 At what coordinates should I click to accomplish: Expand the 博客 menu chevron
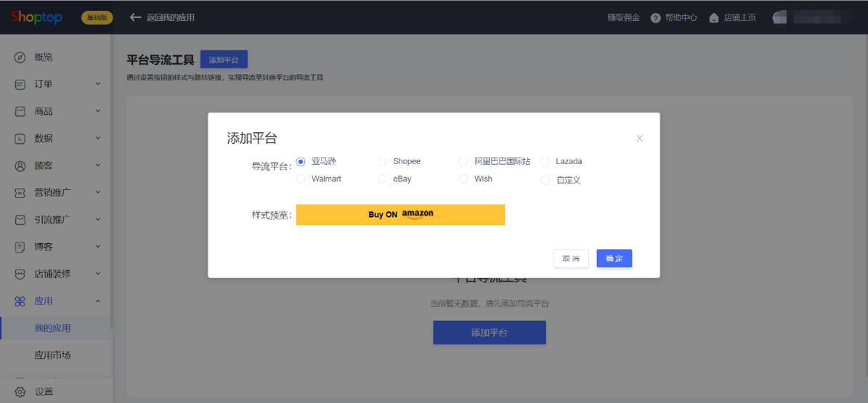[98, 247]
